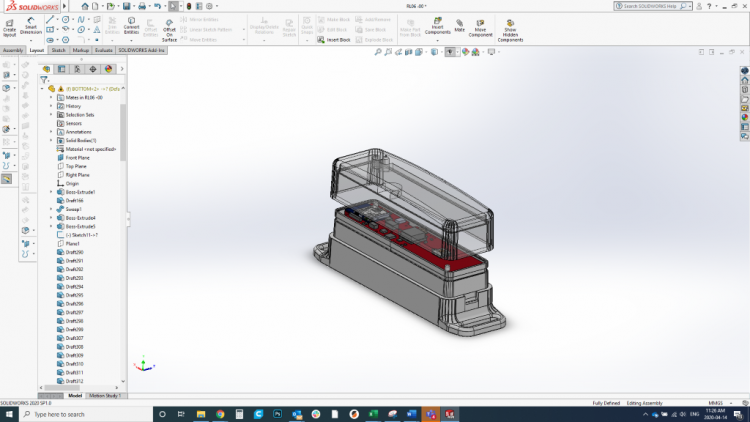Open the PropertyManager tab icon

[x=62, y=69]
